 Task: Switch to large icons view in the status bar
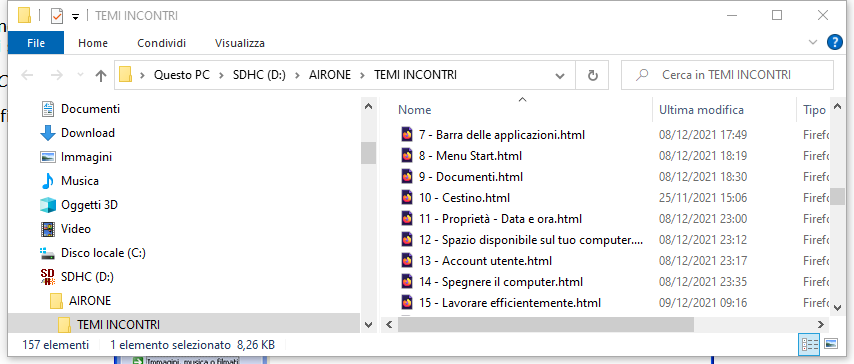point(831,344)
